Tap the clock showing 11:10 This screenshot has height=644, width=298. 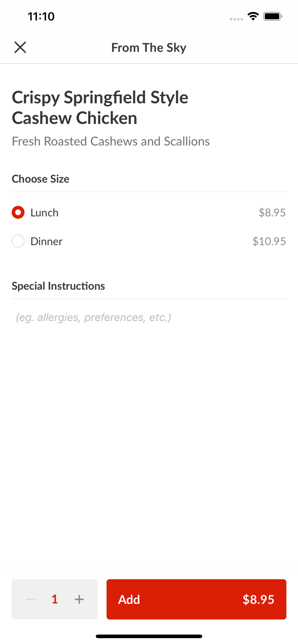coord(41,16)
